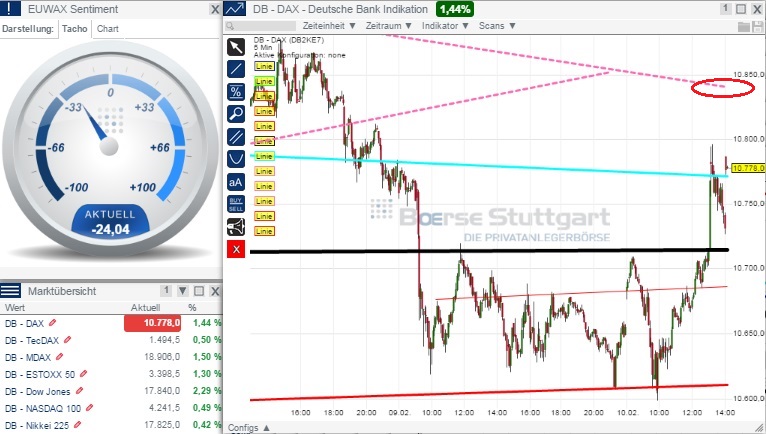The image size is (766, 434).
Task: Click the pencil icon next to DB - Dow Jones
Action: 80,391
